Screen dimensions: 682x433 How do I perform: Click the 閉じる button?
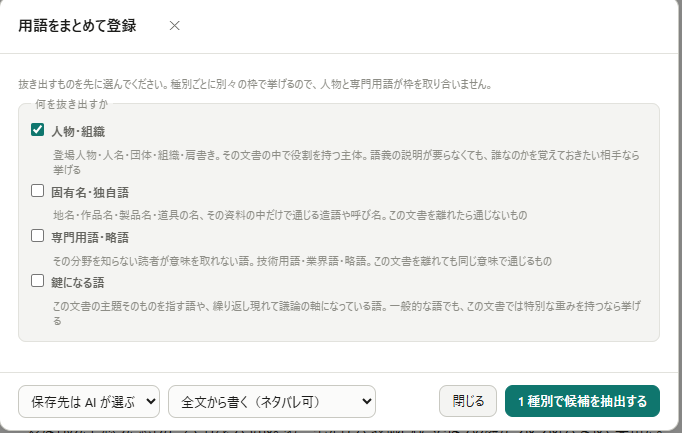[468, 401]
